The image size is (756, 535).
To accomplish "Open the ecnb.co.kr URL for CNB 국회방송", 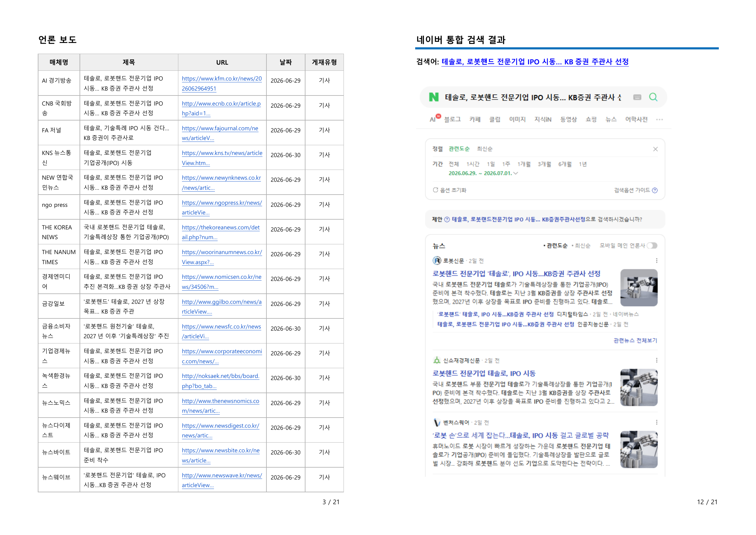I will pos(221,108).
